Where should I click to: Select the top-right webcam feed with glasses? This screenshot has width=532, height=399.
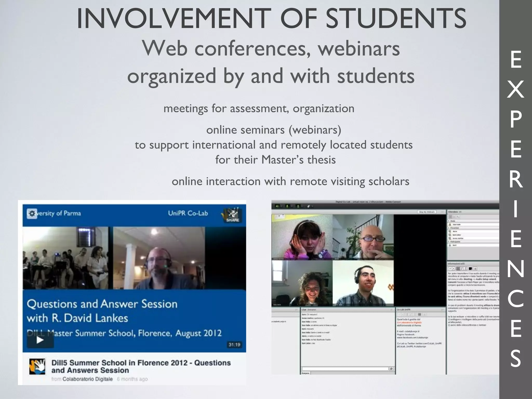point(363,237)
